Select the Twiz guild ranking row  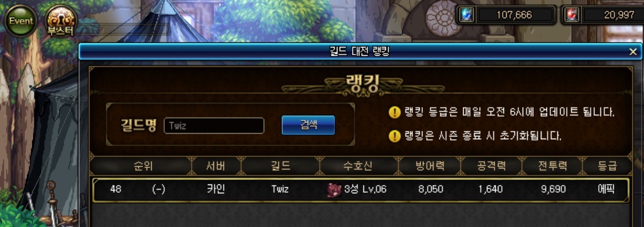pyautogui.click(x=361, y=189)
